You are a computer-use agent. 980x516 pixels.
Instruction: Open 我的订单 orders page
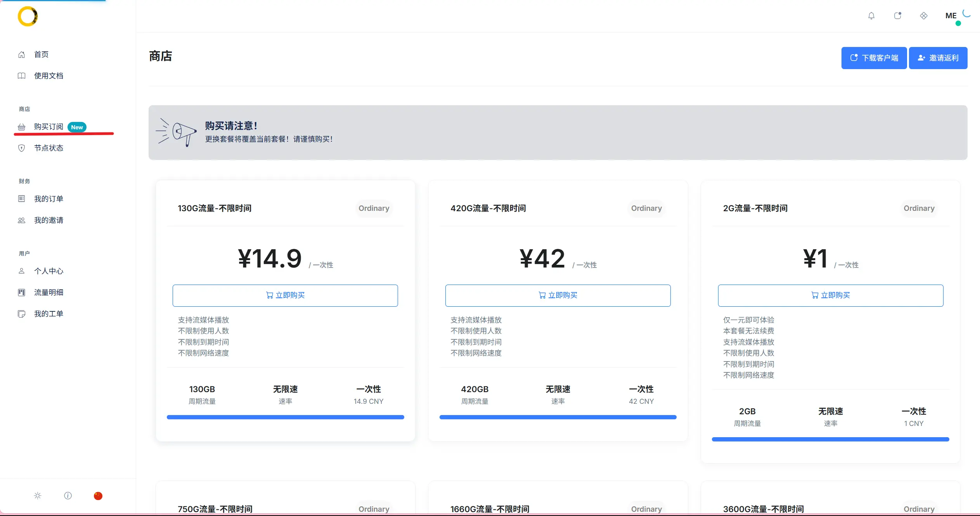tap(48, 199)
